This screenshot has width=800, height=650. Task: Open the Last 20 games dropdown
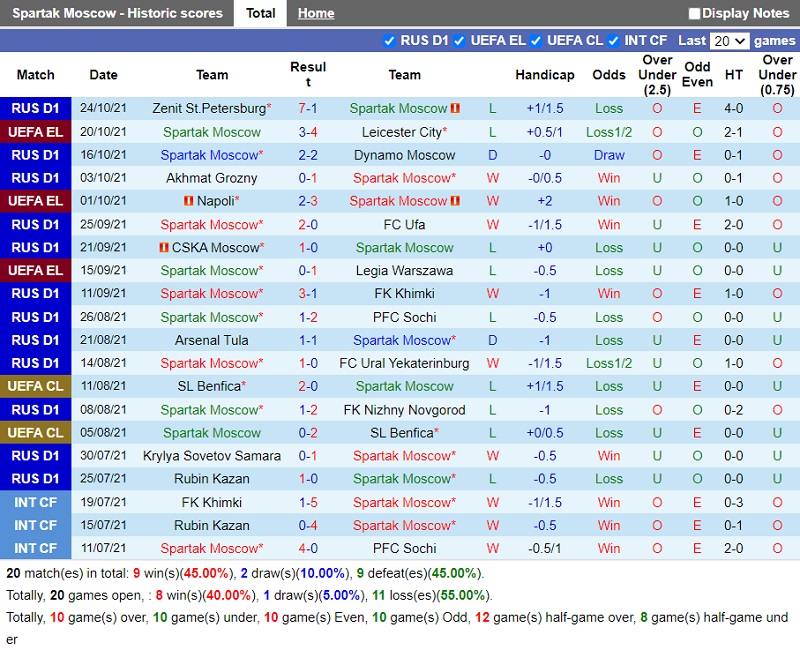728,41
